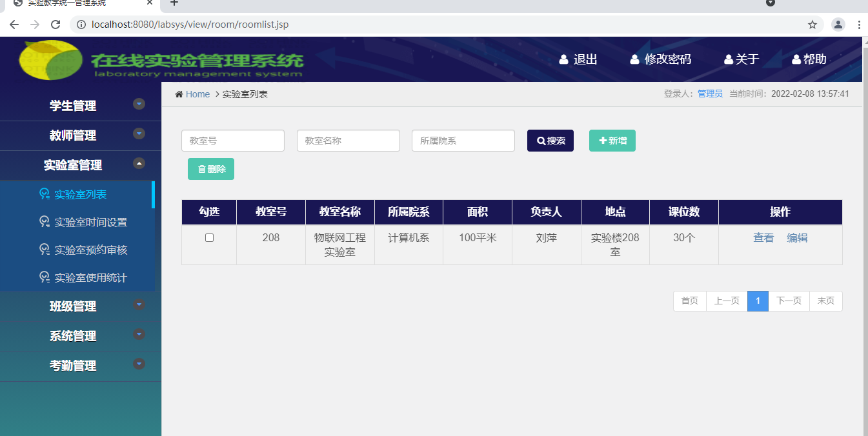The image size is (868, 436).
Task: Open the 关于 link
Action: pos(747,59)
